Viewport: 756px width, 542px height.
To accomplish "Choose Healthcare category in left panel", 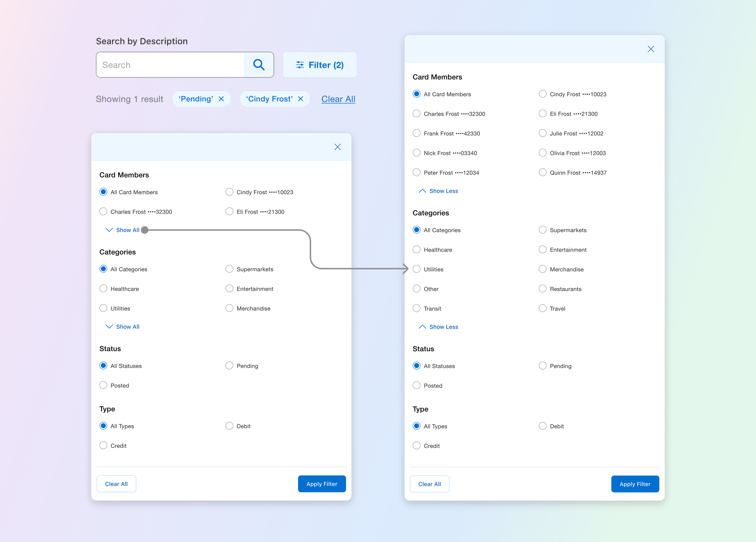I will pyautogui.click(x=103, y=289).
